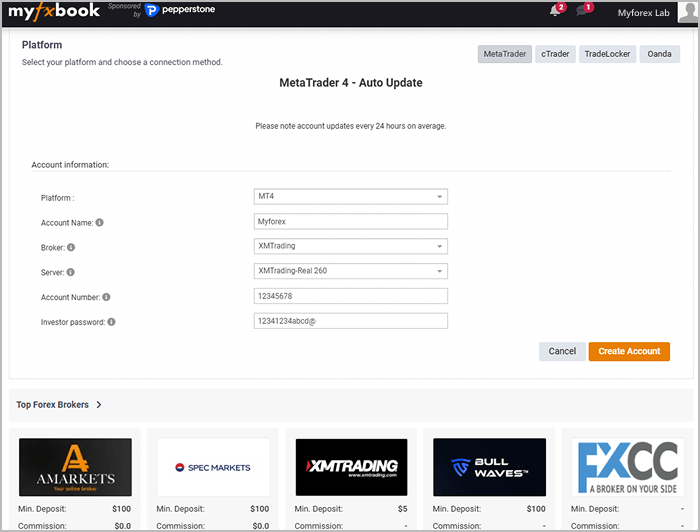Image resolution: width=700 pixels, height=532 pixels.
Task: Click the $5 minimum deposit value
Action: pyautogui.click(x=403, y=509)
